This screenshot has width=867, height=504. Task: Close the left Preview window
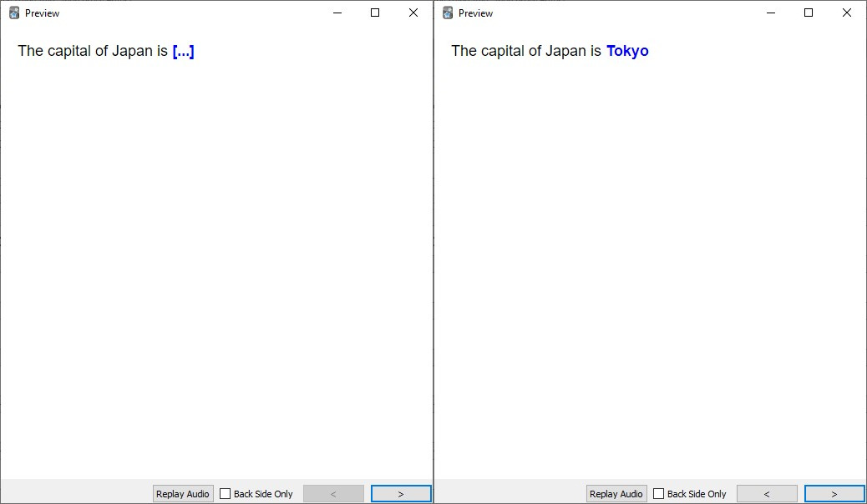(413, 13)
